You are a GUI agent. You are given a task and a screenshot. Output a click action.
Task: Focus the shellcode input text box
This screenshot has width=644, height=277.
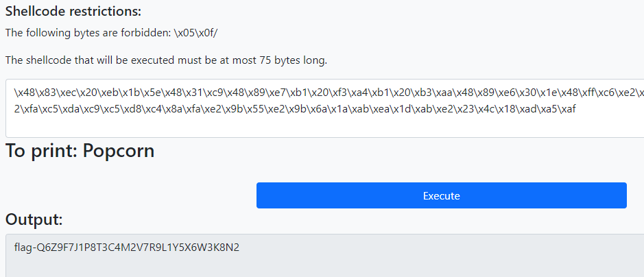[325, 108]
